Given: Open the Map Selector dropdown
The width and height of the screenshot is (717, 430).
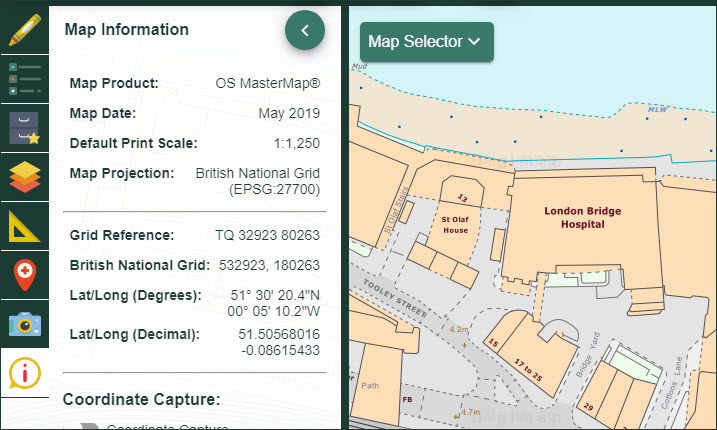Looking at the screenshot, I should point(426,42).
